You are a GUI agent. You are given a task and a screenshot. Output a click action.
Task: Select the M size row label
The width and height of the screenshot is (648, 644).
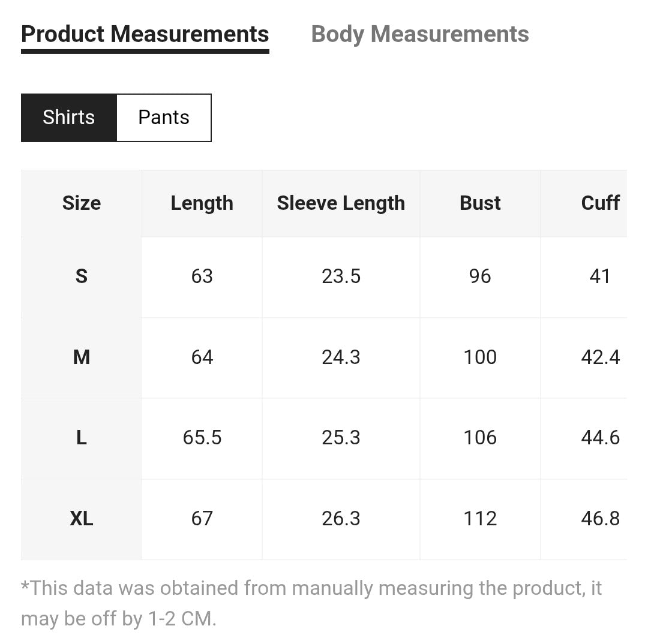click(x=82, y=357)
